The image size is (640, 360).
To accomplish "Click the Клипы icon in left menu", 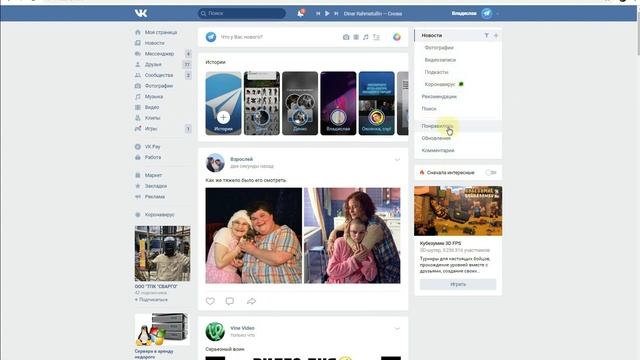I will click(x=138, y=118).
